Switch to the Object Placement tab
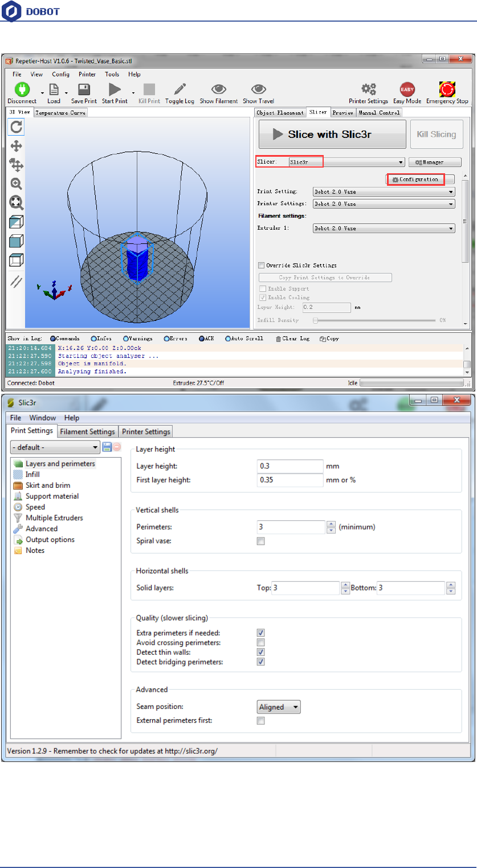Viewport: 477px width, 868px height. (x=280, y=113)
